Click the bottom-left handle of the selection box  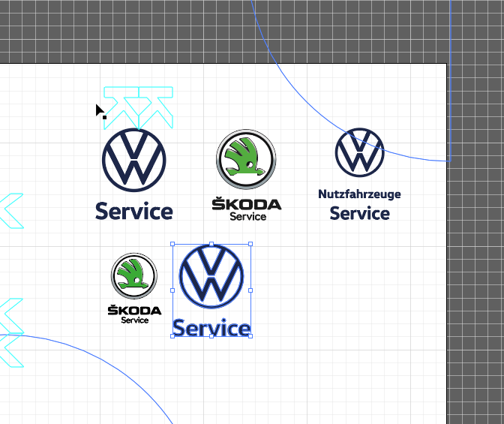(x=172, y=336)
